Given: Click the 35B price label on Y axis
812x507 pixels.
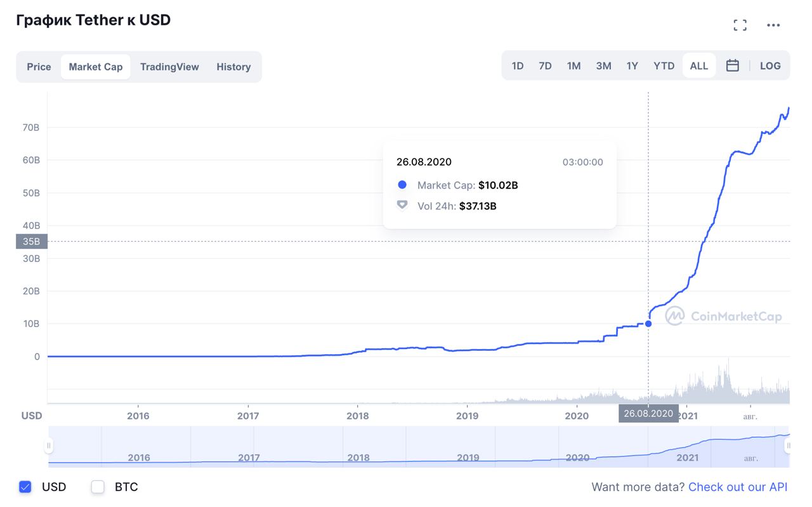Looking at the screenshot, I should tap(32, 241).
